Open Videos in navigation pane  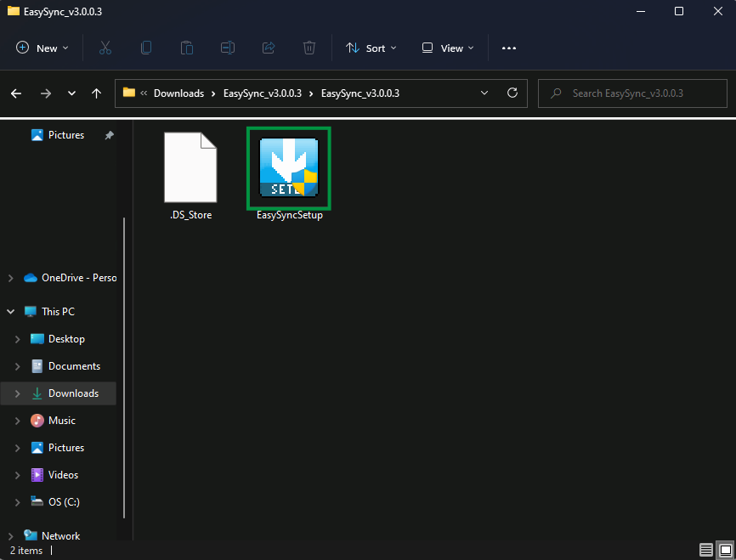(x=54, y=475)
